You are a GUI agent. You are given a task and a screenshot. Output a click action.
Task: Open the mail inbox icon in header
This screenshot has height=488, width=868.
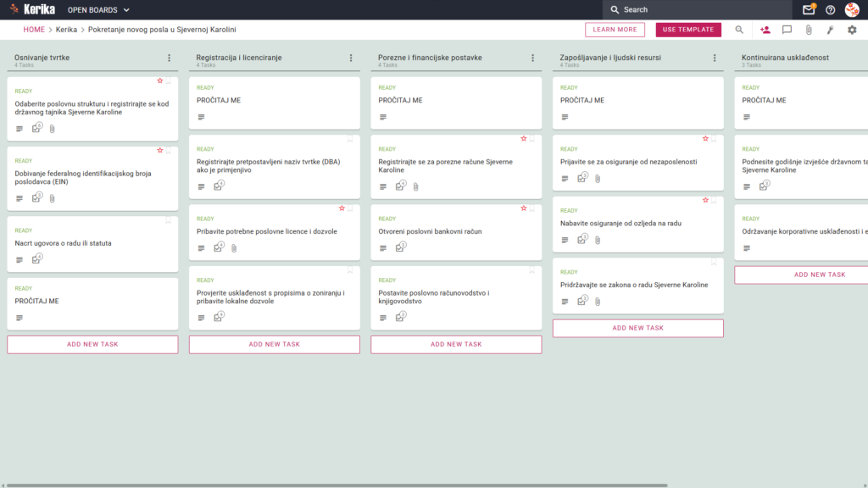(808, 9)
